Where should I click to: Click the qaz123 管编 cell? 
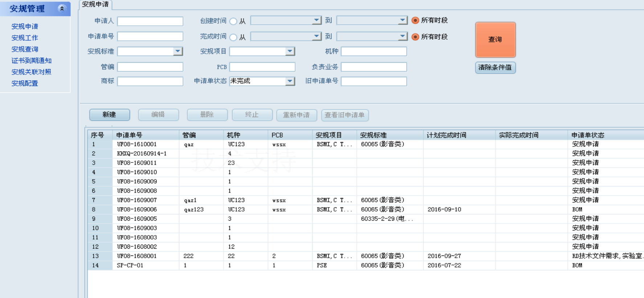pos(201,210)
